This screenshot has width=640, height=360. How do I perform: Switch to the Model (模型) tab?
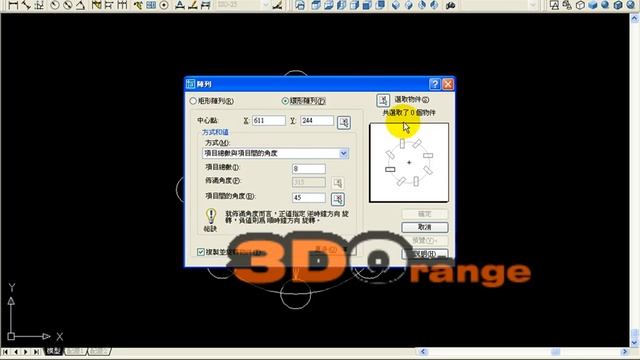[x=53, y=351]
